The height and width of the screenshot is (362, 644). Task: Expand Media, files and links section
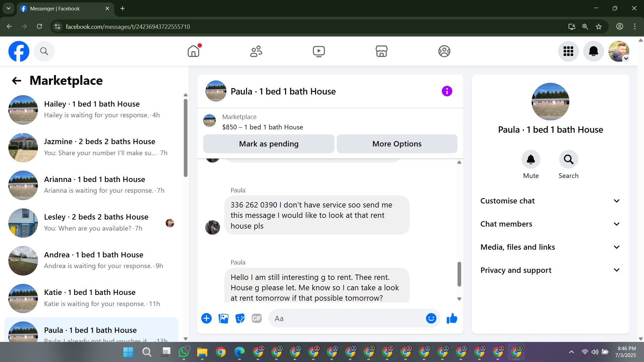coord(550,247)
